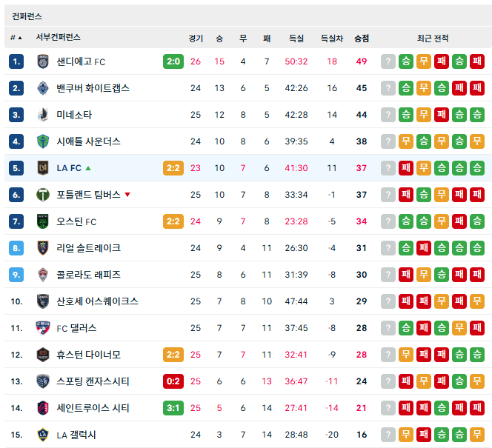Viewport: 492px width, 448px height.
Task: Click the LA Galaxy team crest
Action: coord(43,435)
